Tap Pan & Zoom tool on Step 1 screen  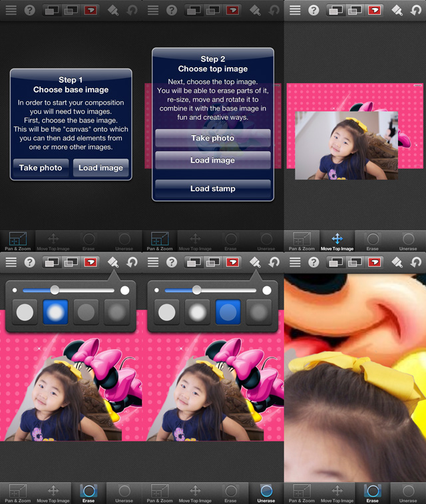(x=18, y=242)
